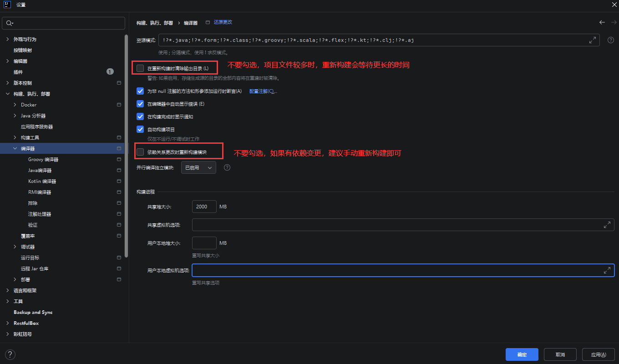The height and width of the screenshot is (364, 619).
Task: Collapse the 编译器 tree node
Action: pyautogui.click(x=15, y=148)
